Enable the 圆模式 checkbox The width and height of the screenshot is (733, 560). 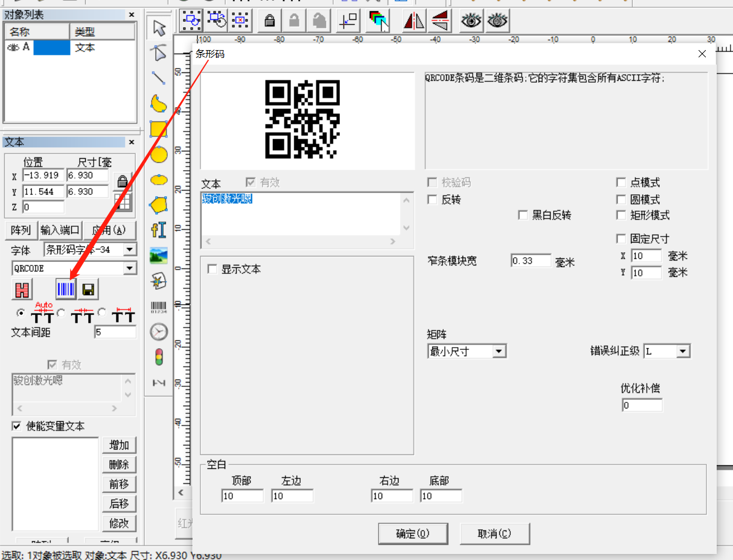pyautogui.click(x=621, y=199)
